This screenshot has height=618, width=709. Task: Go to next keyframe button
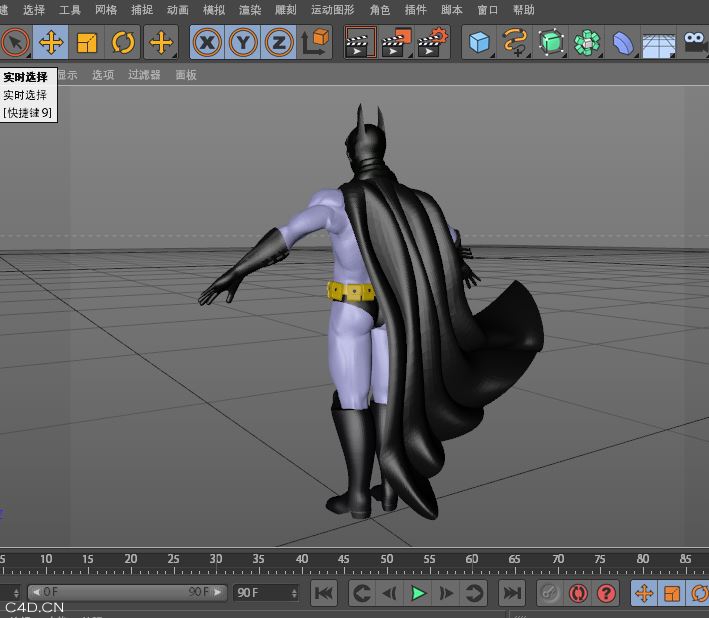(x=474, y=593)
